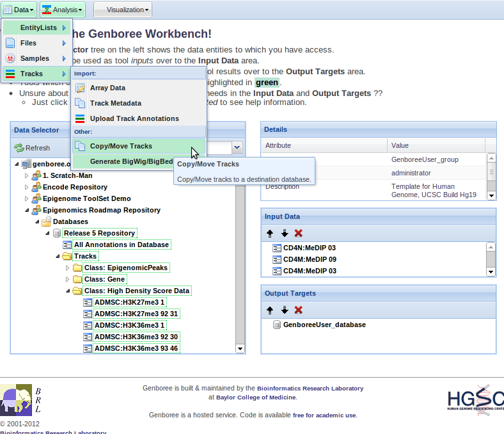Click red X remove icon in Output Targets

pyautogui.click(x=298, y=310)
